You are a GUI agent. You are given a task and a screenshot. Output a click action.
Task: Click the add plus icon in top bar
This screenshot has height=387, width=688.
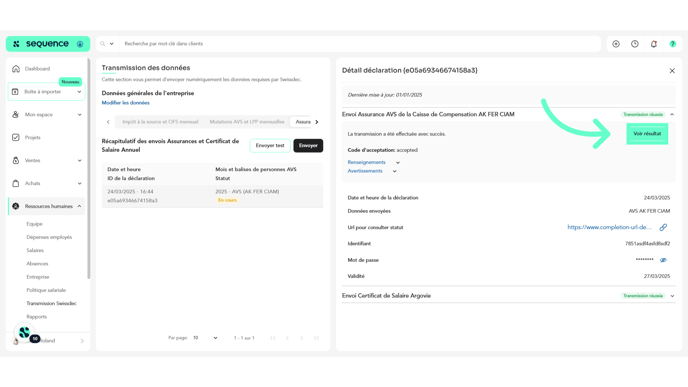[616, 44]
